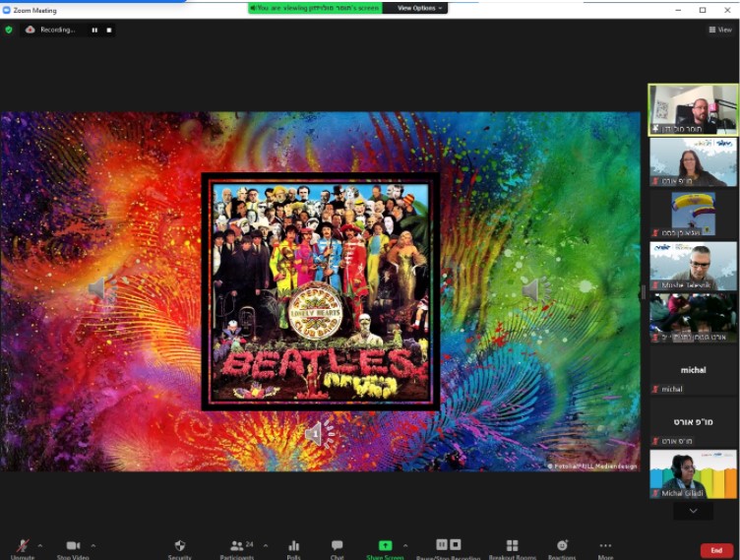
Task: Select active speaker video thumbnail at top
Action: (693, 110)
